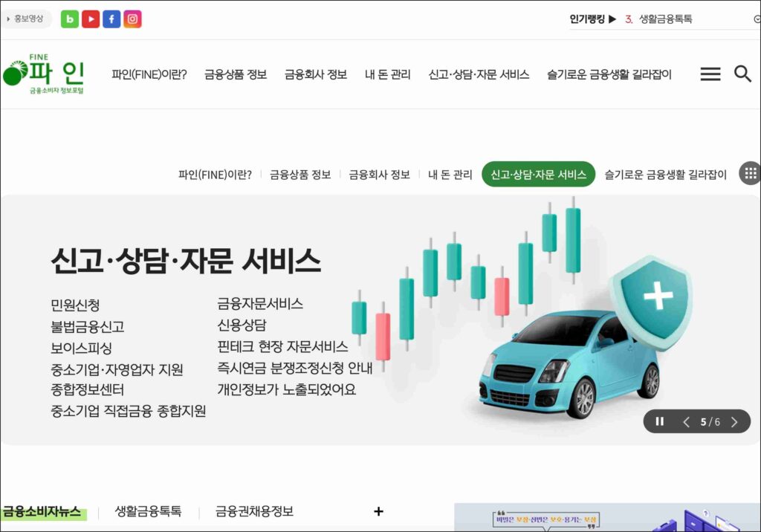Click the FINE 파인 logo
761x532 pixels.
pyautogui.click(x=43, y=74)
